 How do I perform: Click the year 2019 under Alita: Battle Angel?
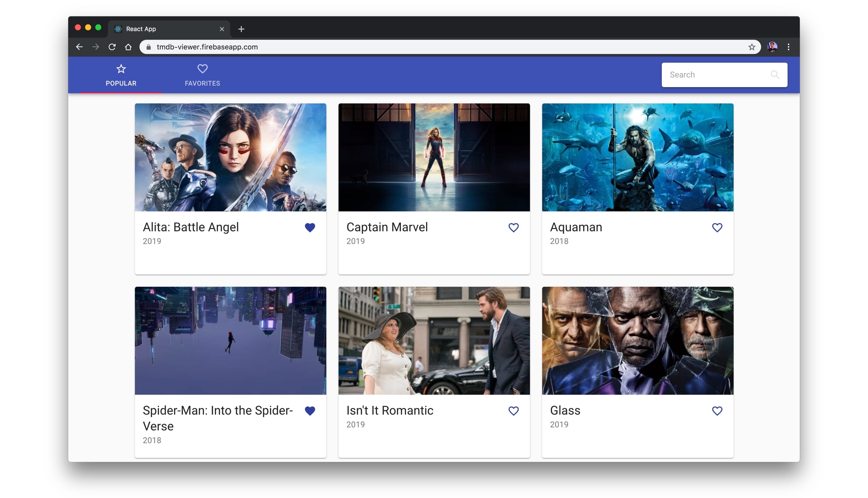tap(152, 241)
